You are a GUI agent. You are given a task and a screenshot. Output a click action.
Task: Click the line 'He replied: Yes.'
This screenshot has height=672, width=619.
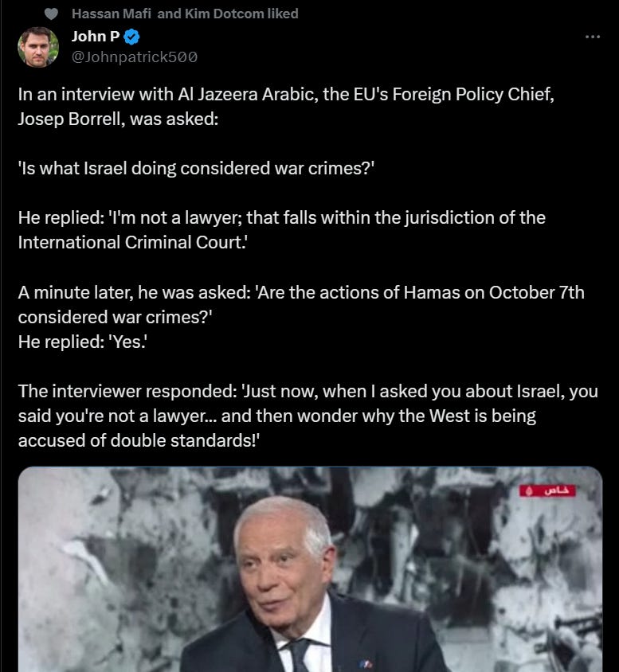[x=83, y=342]
